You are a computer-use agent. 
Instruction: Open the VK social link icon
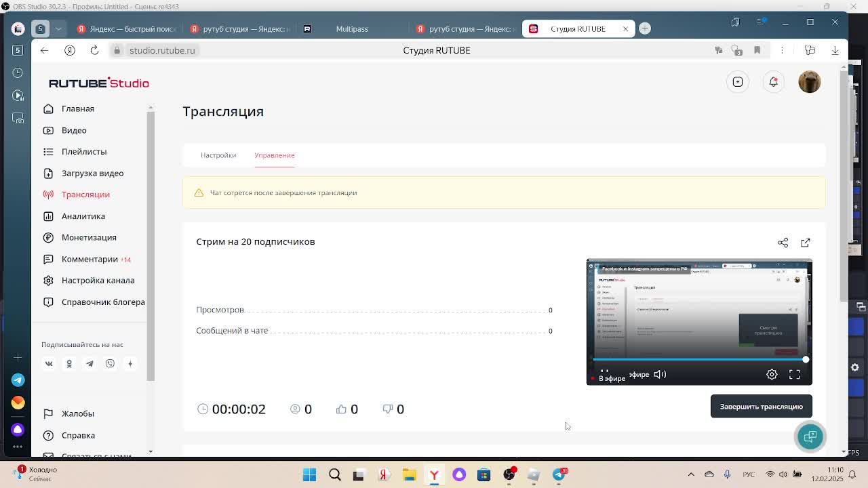click(49, 364)
